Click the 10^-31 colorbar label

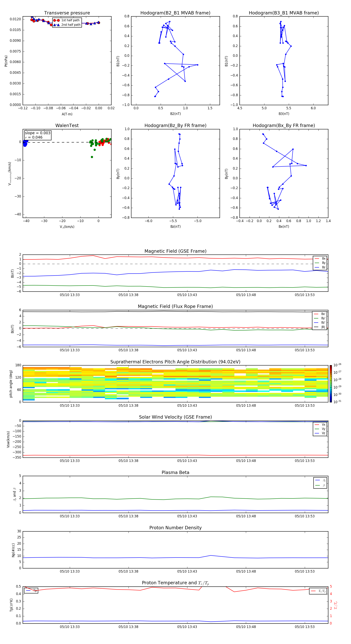[x=337, y=402]
